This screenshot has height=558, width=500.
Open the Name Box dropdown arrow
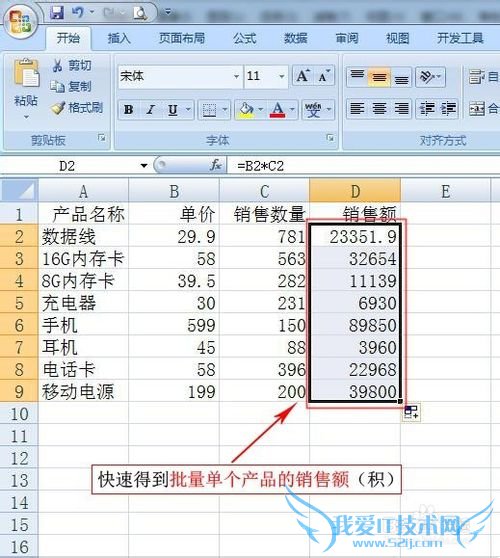coord(144,166)
